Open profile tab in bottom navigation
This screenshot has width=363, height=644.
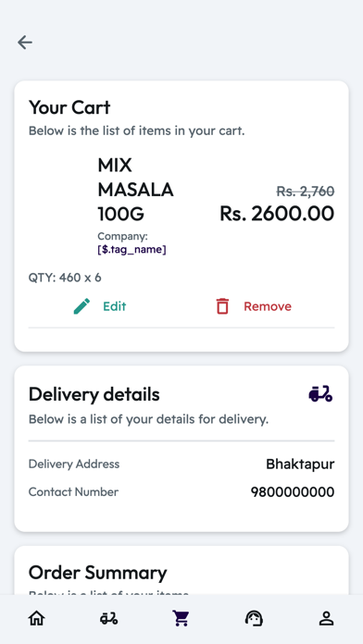[326, 618]
